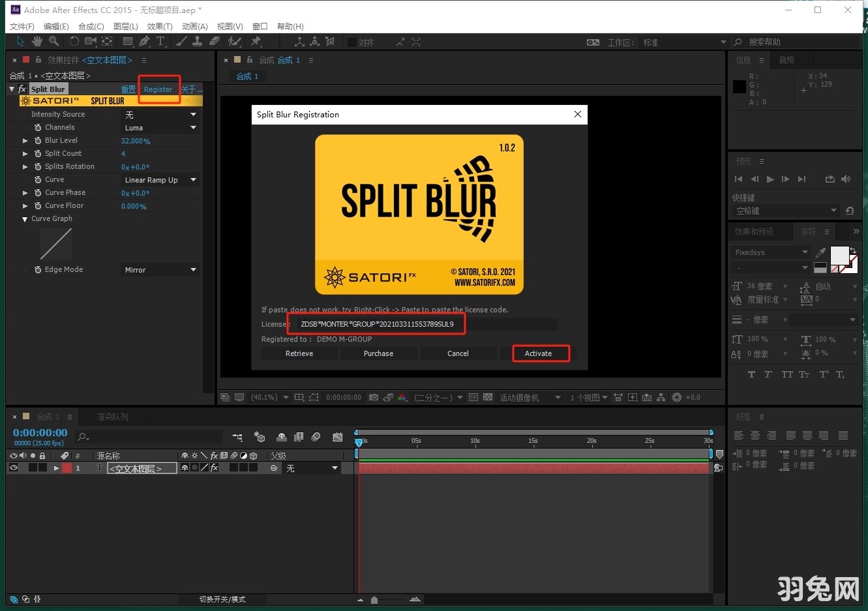The image size is (868, 611).
Task: Click the Activate button in registration dialog
Action: pyautogui.click(x=539, y=353)
